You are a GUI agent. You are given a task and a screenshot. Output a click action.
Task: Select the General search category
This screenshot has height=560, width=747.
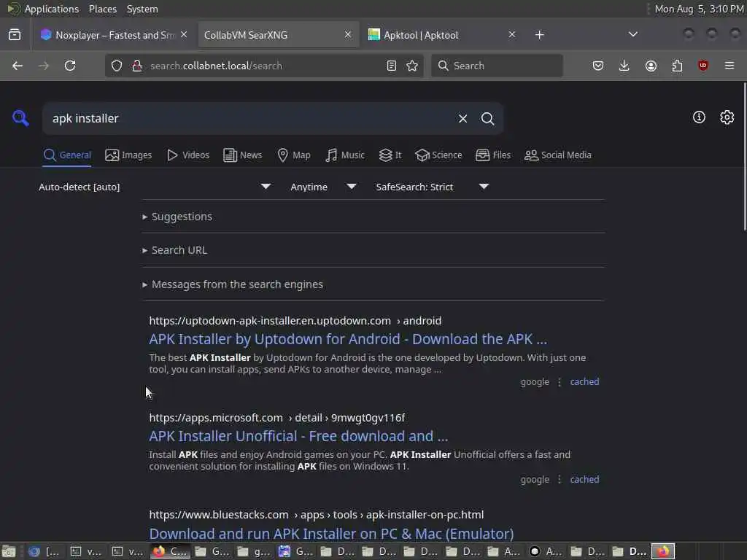pyautogui.click(x=67, y=155)
